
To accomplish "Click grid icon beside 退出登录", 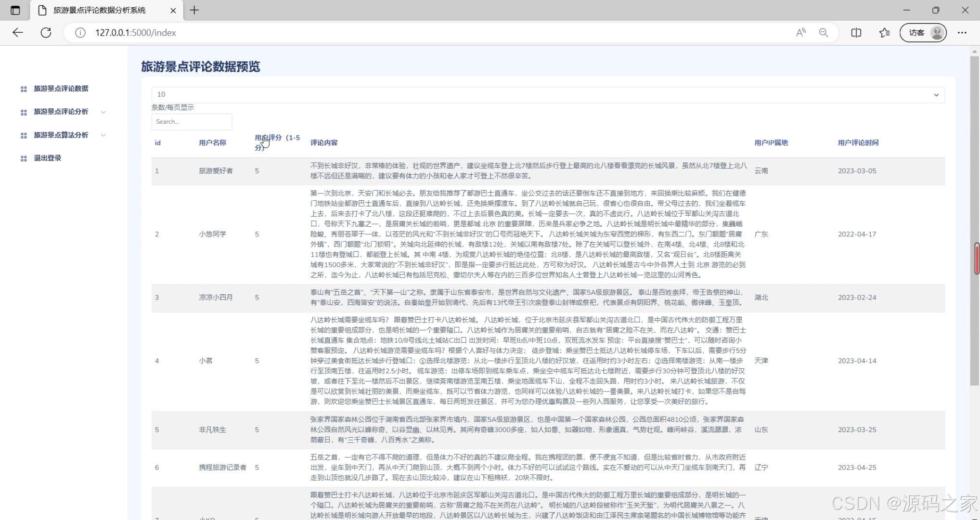I will (x=24, y=158).
